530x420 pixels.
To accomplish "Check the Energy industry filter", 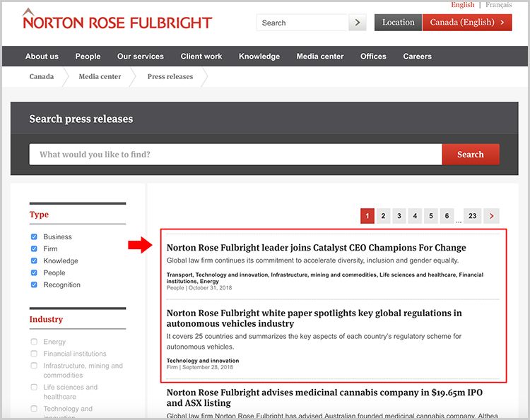I will (34, 342).
